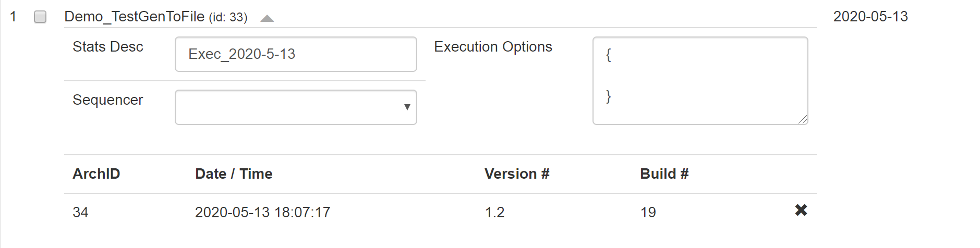Focus the Execution Options text area
Screen dimensions: 980x248
[700, 81]
